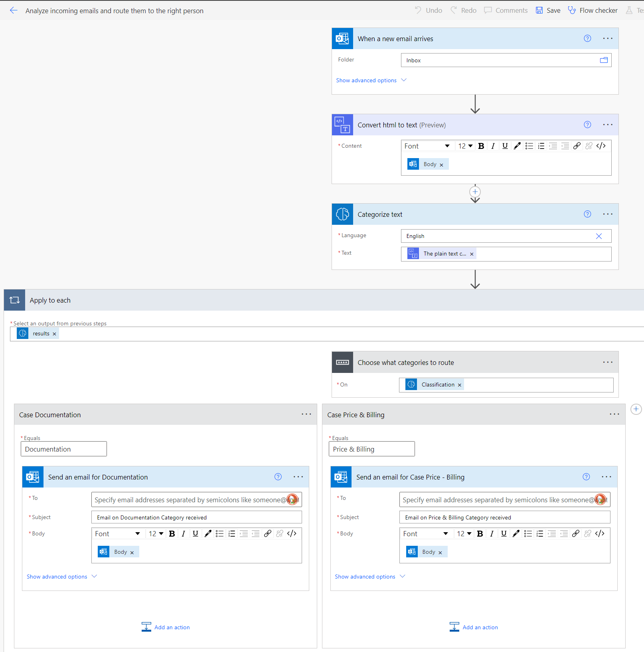Open ellipsis menu on Case Price & Billing
644x652 pixels.
coord(614,414)
